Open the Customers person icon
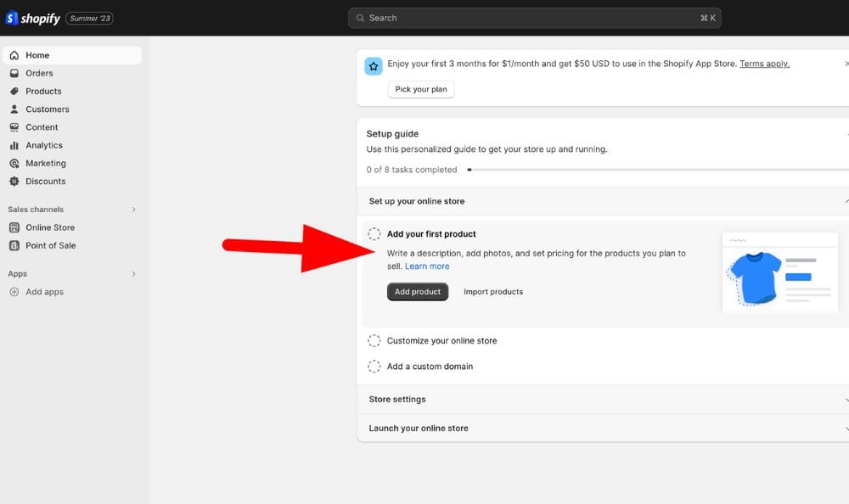849x504 pixels. (x=14, y=109)
